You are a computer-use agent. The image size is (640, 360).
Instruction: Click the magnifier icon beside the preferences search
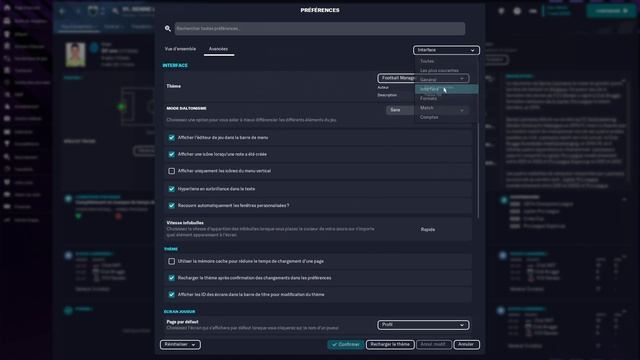coord(168,29)
